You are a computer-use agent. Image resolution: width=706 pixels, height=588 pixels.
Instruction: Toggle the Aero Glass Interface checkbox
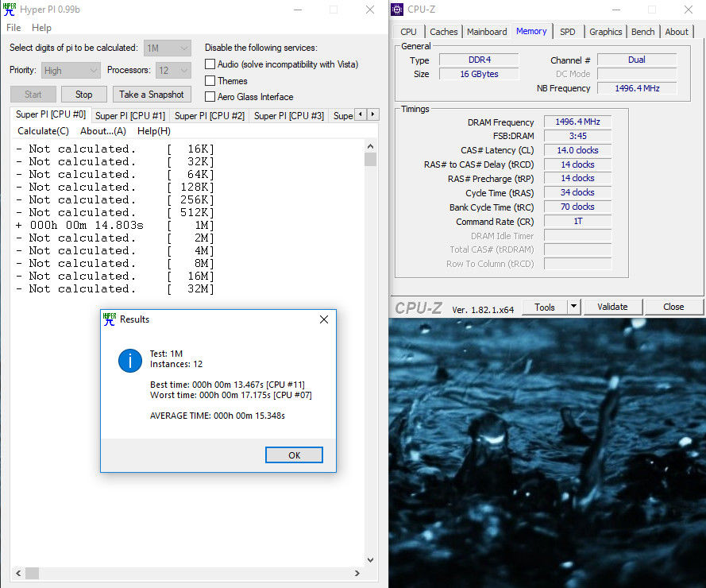pos(210,96)
